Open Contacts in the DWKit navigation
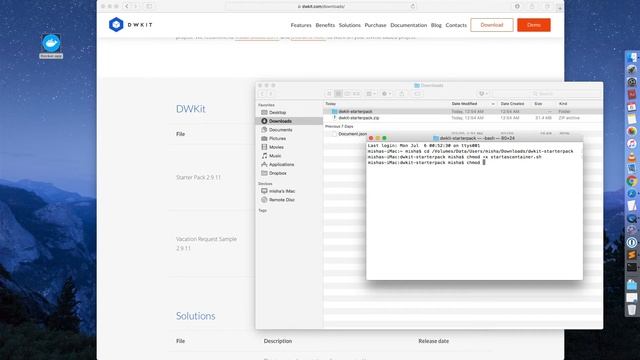Image resolution: width=640 pixels, height=360 pixels. point(456,25)
